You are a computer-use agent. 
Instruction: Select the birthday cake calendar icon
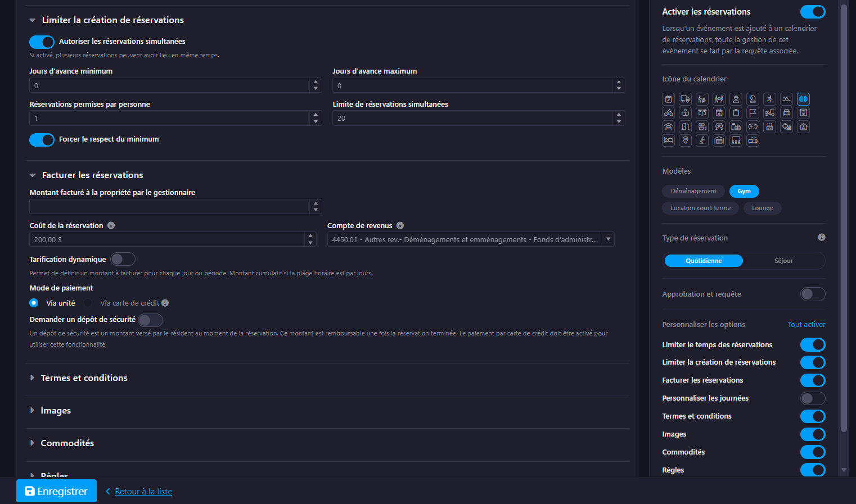pyautogui.click(x=769, y=126)
